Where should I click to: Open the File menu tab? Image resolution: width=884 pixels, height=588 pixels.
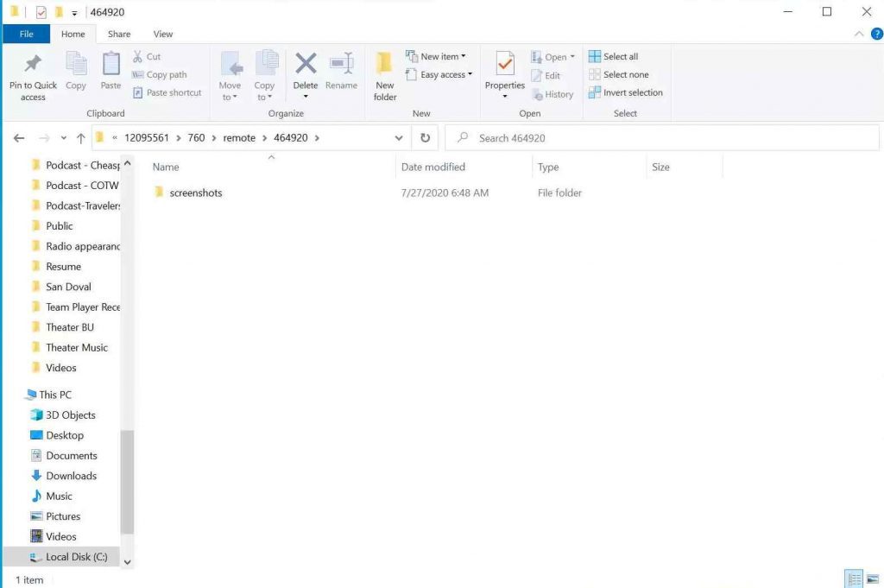point(27,34)
